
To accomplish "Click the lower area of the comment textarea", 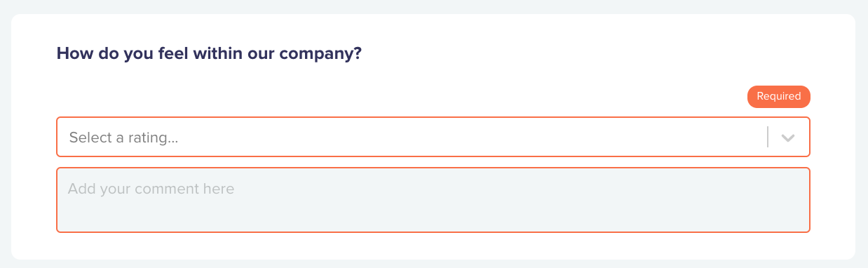I will (433, 219).
